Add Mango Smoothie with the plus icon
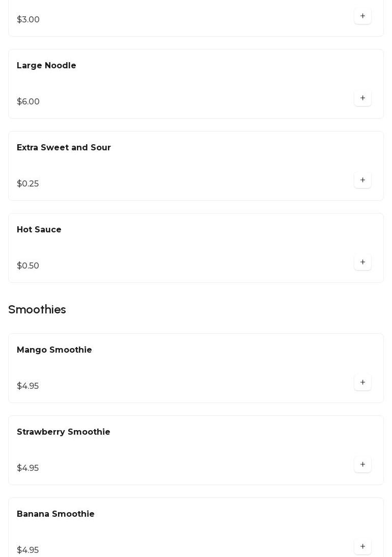 point(362,383)
